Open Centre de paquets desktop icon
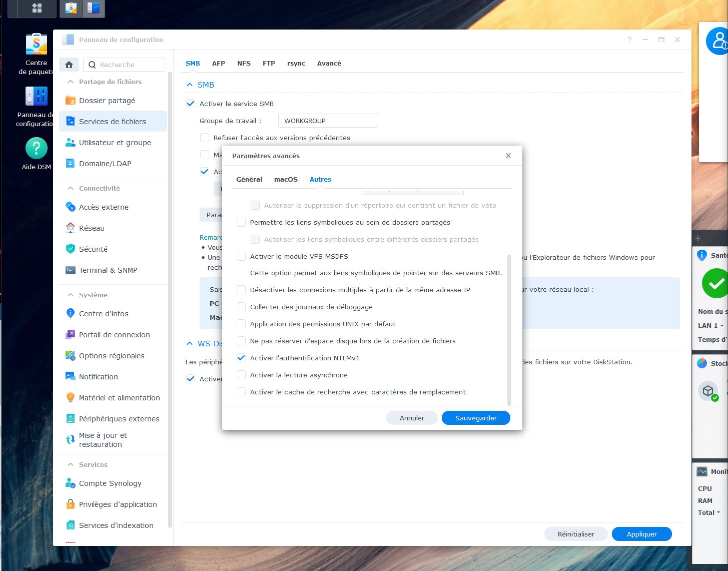The image size is (728, 571). pyautogui.click(x=36, y=44)
